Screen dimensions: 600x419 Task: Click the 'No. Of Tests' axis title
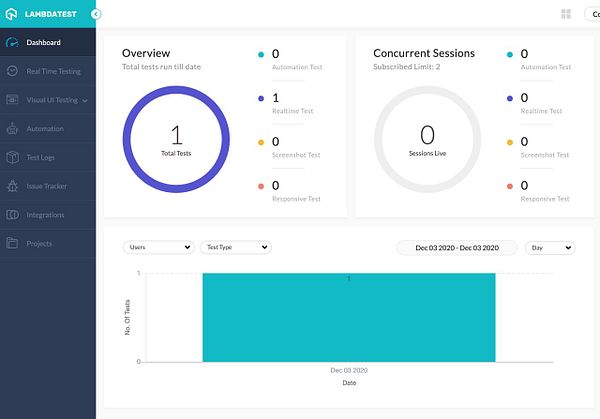[127, 318]
